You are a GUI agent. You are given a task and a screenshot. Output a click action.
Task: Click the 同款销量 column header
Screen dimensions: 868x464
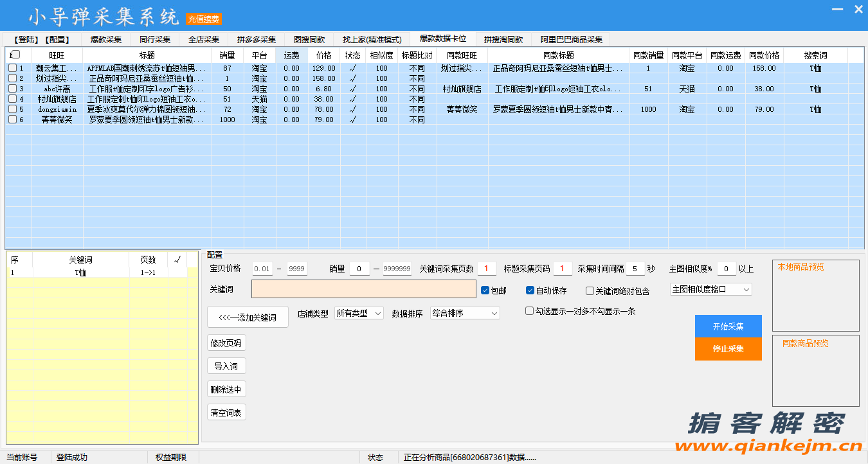[648, 55]
